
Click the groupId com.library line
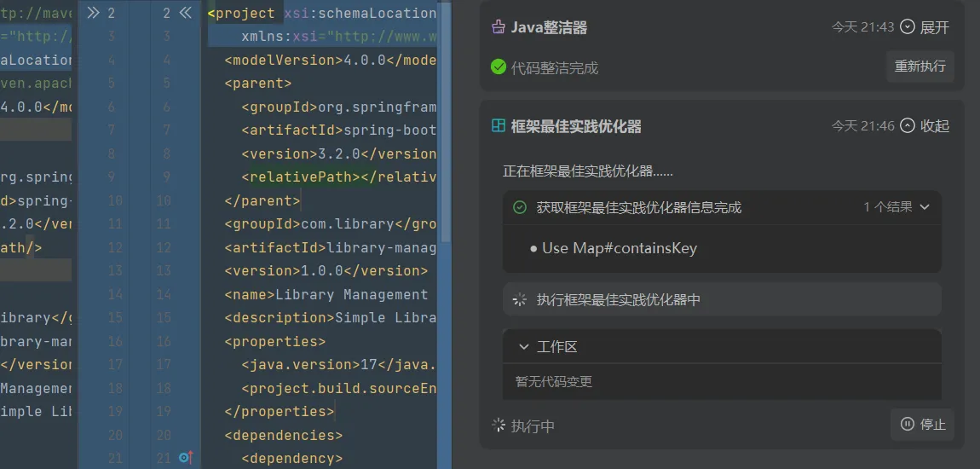click(x=330, y=224)
